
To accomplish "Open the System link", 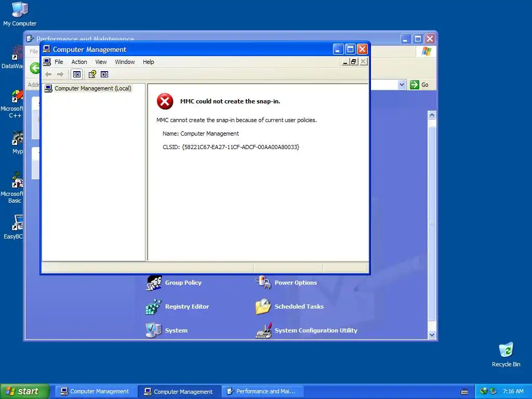I will click(x=176, y=330).
